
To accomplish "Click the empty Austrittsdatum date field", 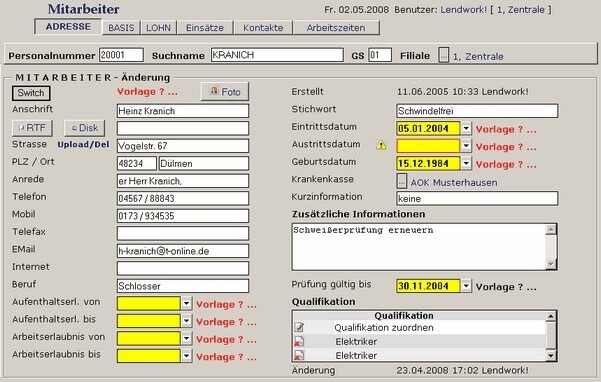I will click(x=428, y=146).
